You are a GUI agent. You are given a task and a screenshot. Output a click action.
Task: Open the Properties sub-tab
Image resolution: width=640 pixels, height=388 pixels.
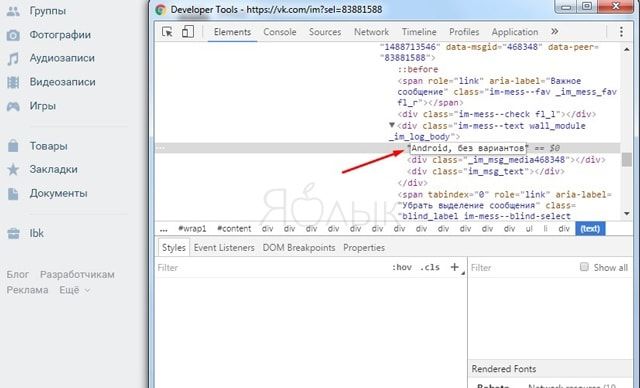coord(364,248)
